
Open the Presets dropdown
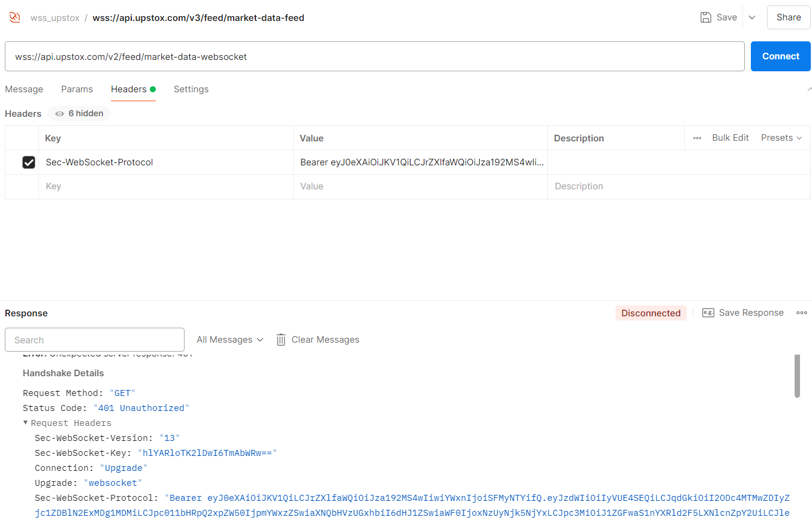click(781, 138)
